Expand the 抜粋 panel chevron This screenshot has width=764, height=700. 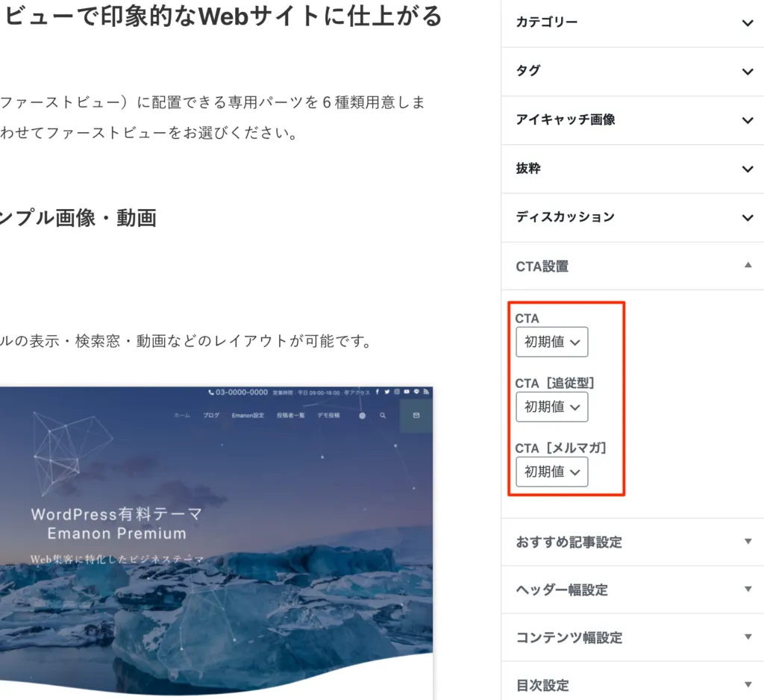click(x=748, y=169)
